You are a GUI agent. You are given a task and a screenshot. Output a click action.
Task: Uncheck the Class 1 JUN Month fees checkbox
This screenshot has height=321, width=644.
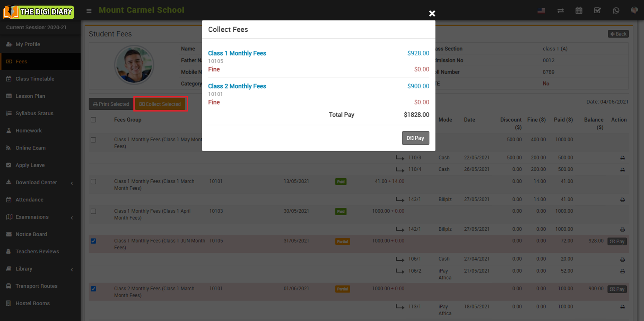point(93,241)
